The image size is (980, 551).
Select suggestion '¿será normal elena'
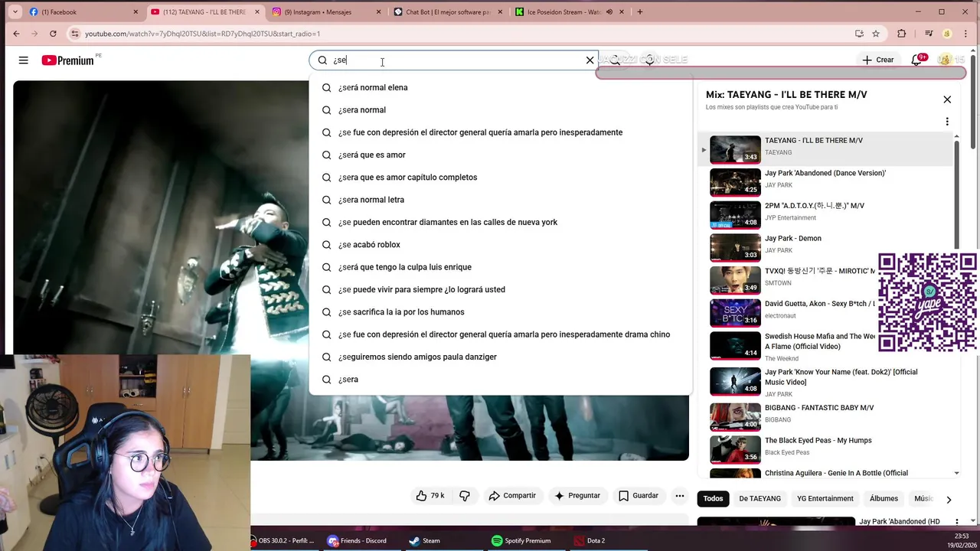pos(501,87)
